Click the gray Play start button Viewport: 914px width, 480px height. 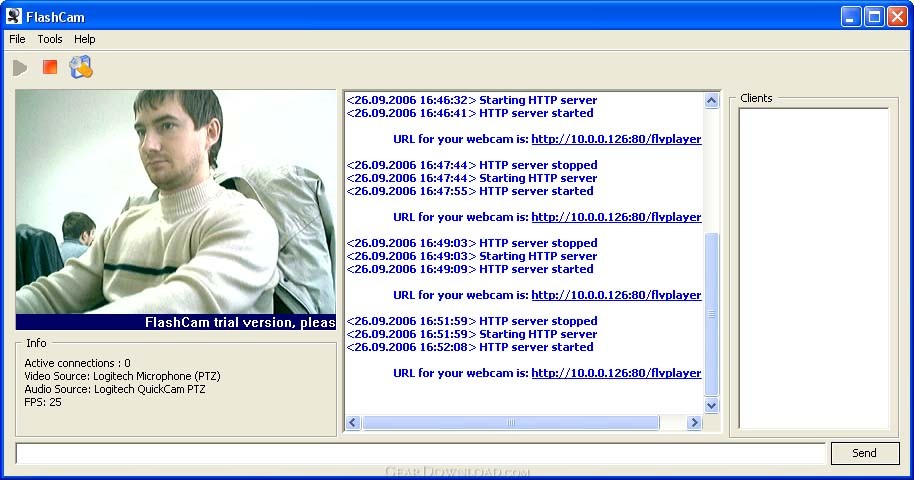tap(20, 68)
